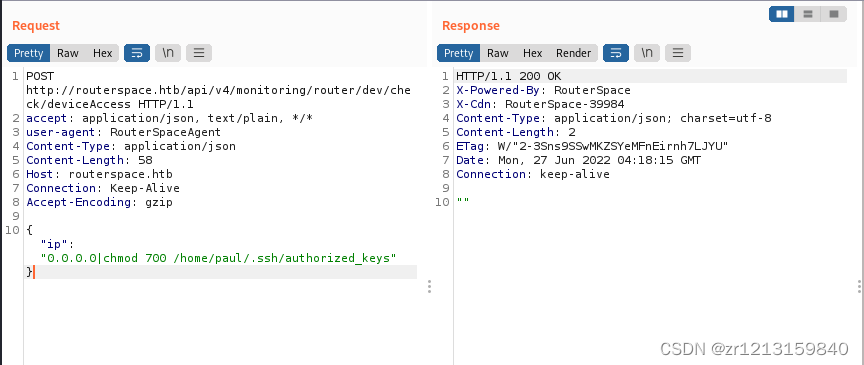Image resolution: width=864 pixels, height=365 pixels.
Task: Toggle word wrap icon in Response panel
Action: click(616, 53)
